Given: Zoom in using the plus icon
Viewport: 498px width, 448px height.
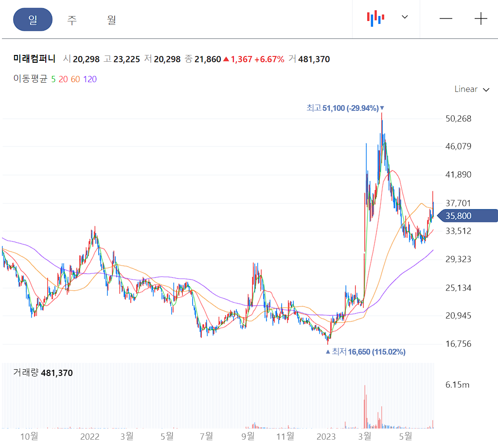Looking at the screenshot, I should [x=480, y=18].
